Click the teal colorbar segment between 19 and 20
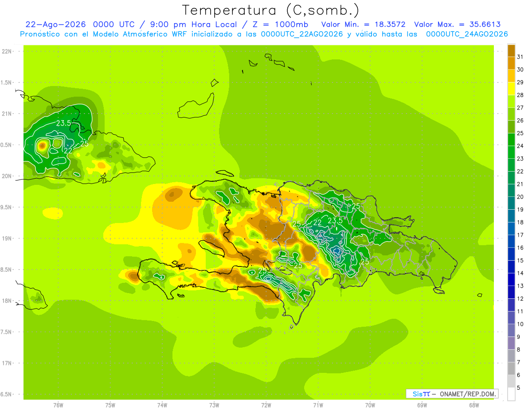 click(x=511, y=203)
